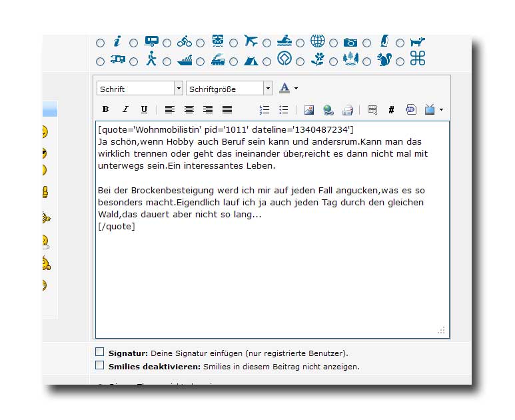
Task: Open the font color picker
Action: [x=296, y=89]
